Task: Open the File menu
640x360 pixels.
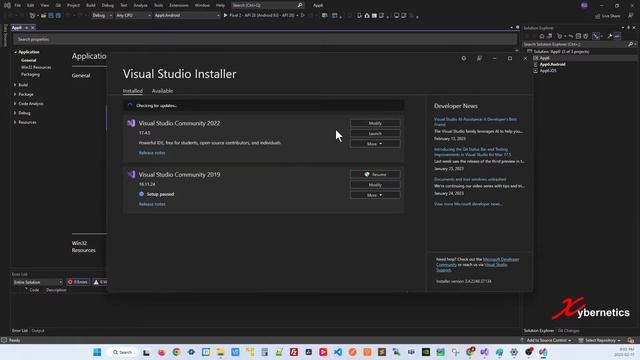Action: pyautogui.click(x=18, y=5)
